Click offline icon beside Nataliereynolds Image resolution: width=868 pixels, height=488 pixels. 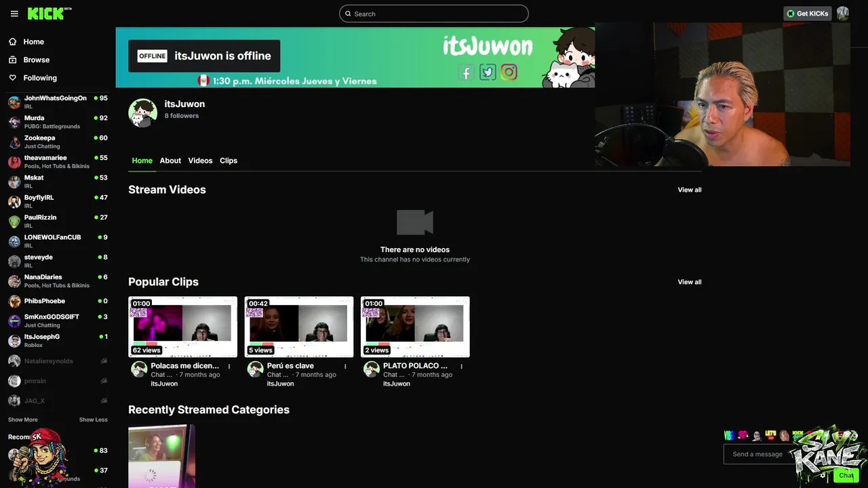(104, 361)
